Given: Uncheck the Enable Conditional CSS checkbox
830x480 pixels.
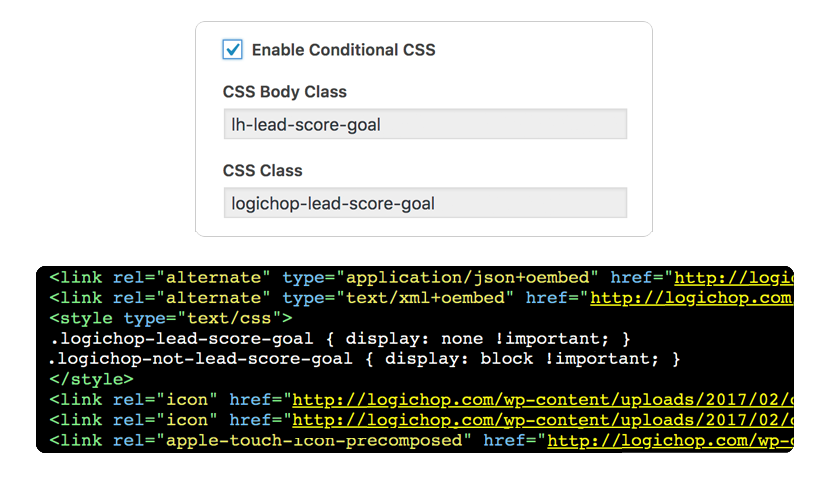Looking at the screenshot, I should (232, 49).
